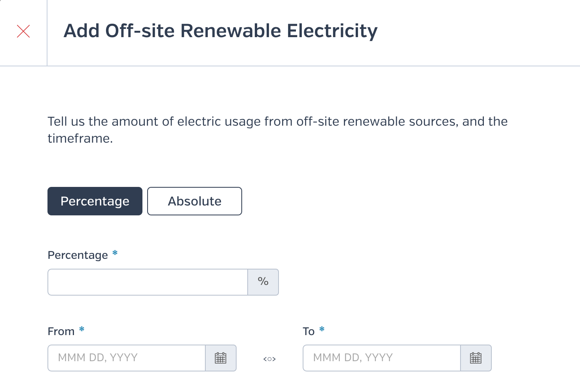Image resolution: width=580 pixels, height=392 pixels.
Task: Click the Add Off-site Renewable Electricity heading
Action: tap(221, 31)
